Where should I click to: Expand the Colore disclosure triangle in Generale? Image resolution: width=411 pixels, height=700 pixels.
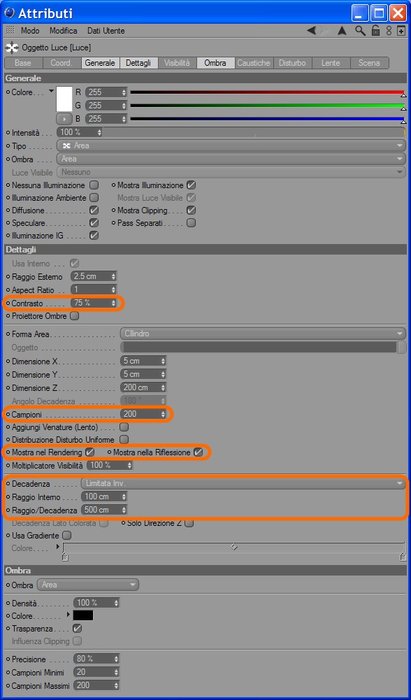(x=52, y=91)
